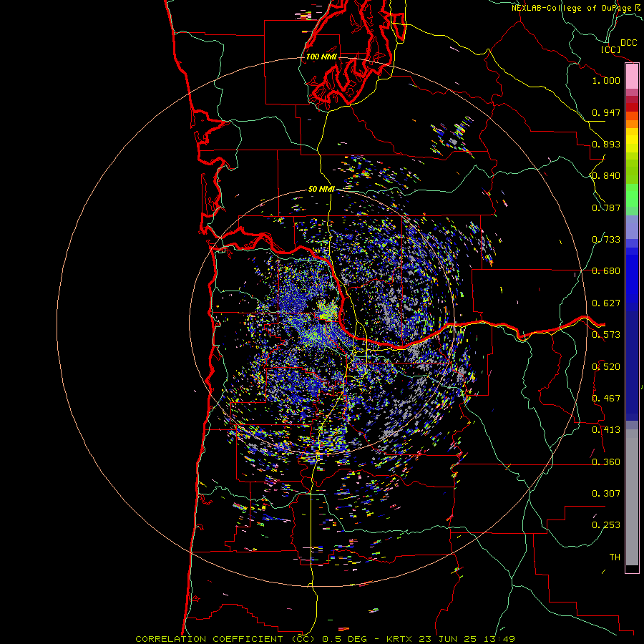Click the gray lower segment of color bar
This screenshot has height=644, width=644.
[632, 497]
